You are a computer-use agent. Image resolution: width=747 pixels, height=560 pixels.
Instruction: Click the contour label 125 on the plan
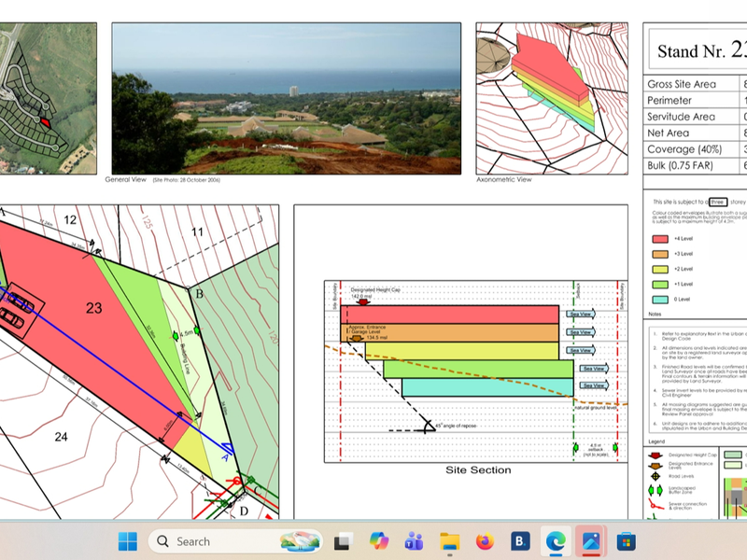[x=147, y=222]
